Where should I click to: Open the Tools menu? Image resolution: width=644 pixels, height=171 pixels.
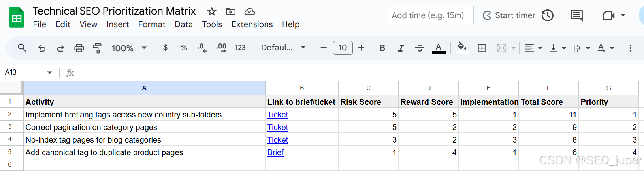(x=212, y=24)
